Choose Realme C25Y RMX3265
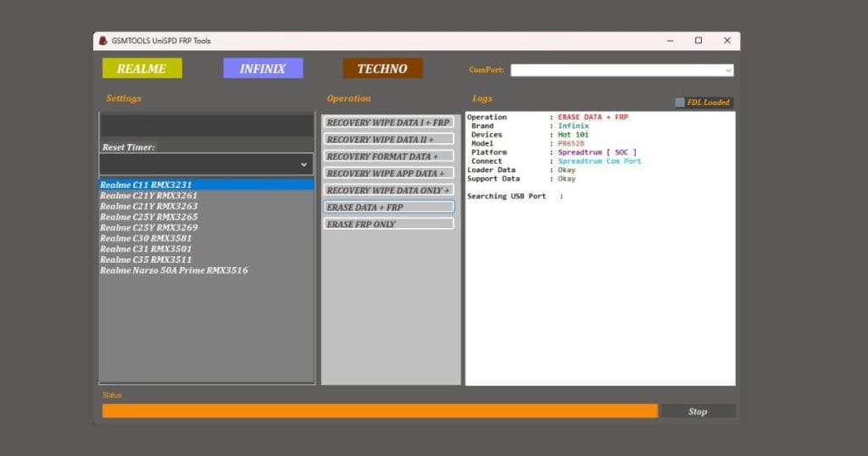The height and width of the screenshot is (456, 868). point(207,217)
